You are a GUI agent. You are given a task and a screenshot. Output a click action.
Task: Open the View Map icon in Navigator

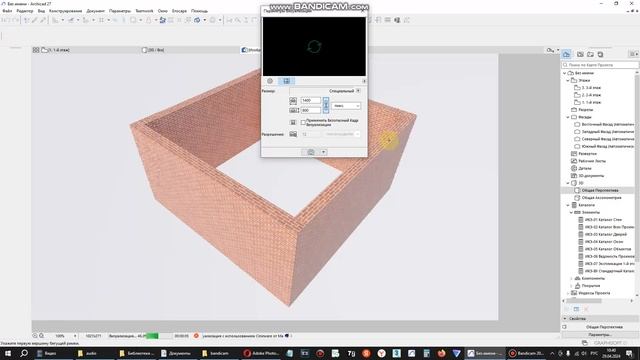[x=580, y=54]
